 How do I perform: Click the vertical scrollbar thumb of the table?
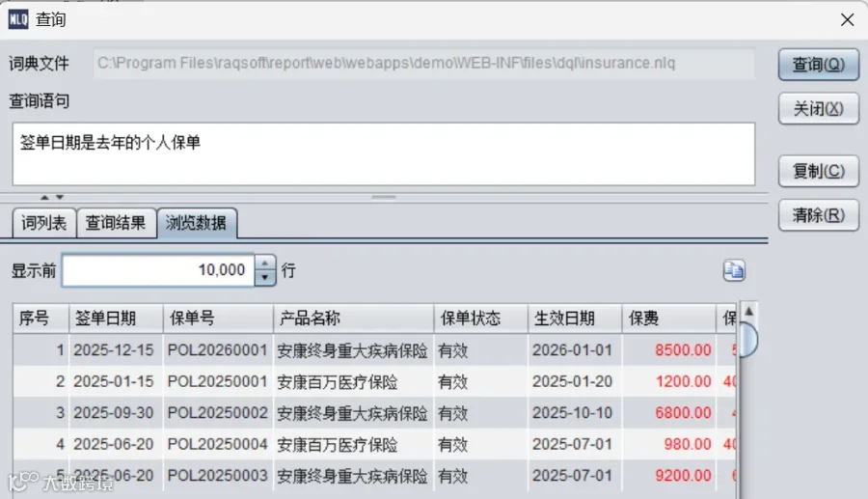pos(748,340)
